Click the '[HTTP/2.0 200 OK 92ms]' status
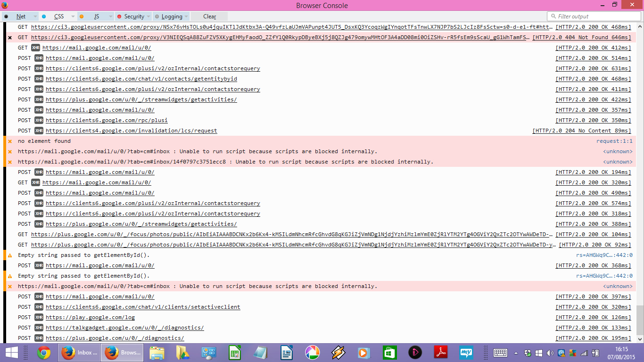The image size is (644, 362). pyautogui.click(x=595, y=245)
